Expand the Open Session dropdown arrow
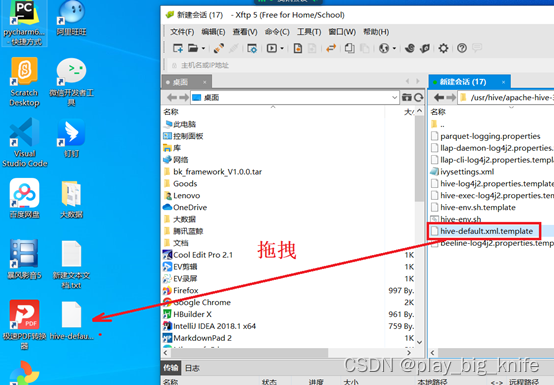The image size is (554, 385). (x=204, y=48)
